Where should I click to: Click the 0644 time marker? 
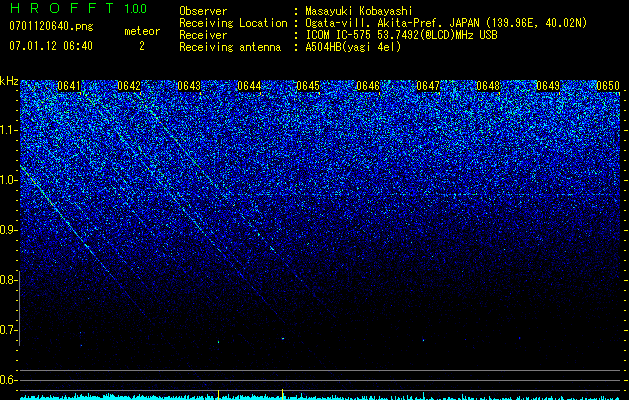click(x=249, y=86)
